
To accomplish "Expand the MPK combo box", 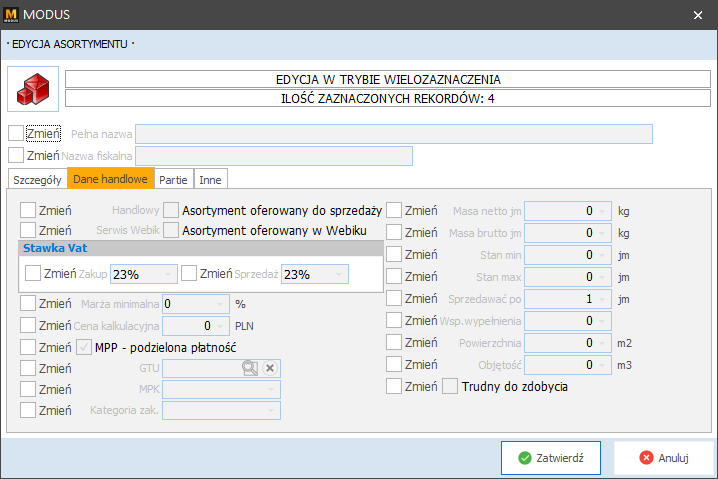I will [x=270, y=389].
